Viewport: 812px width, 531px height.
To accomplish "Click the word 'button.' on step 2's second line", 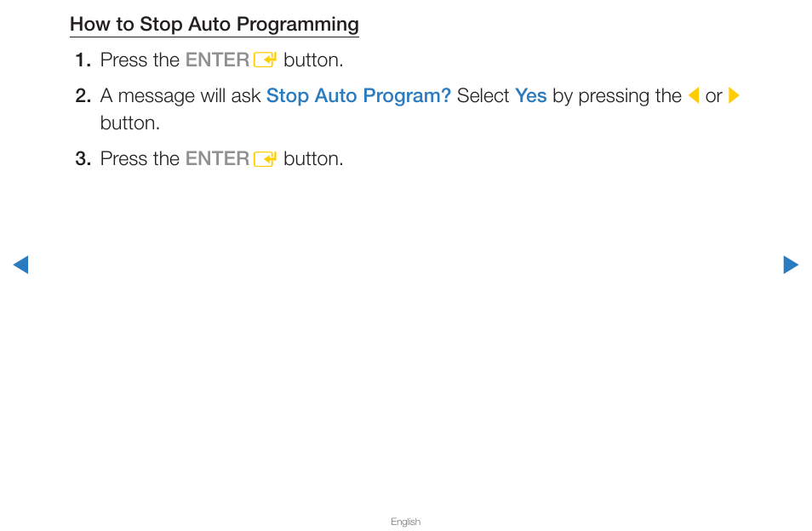I will (x=130, y=123).
